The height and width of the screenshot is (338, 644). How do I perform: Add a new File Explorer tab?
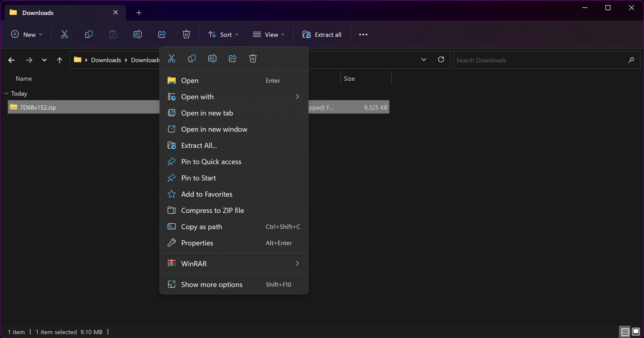(x=139, y=13)
